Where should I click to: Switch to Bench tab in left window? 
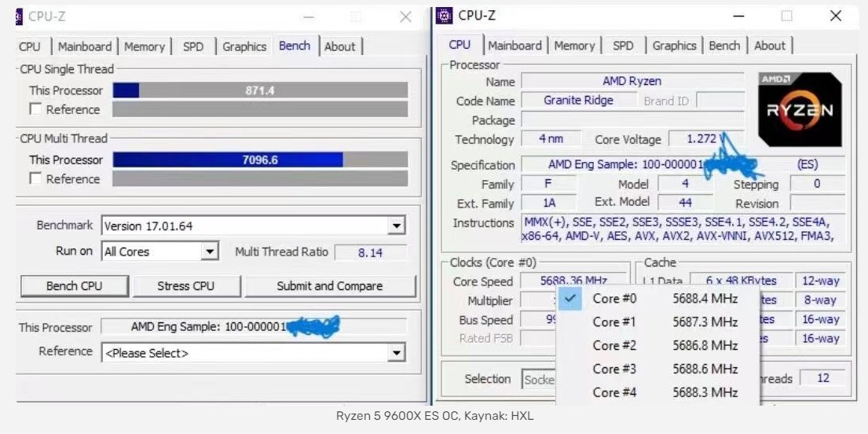tap(294, 46)
